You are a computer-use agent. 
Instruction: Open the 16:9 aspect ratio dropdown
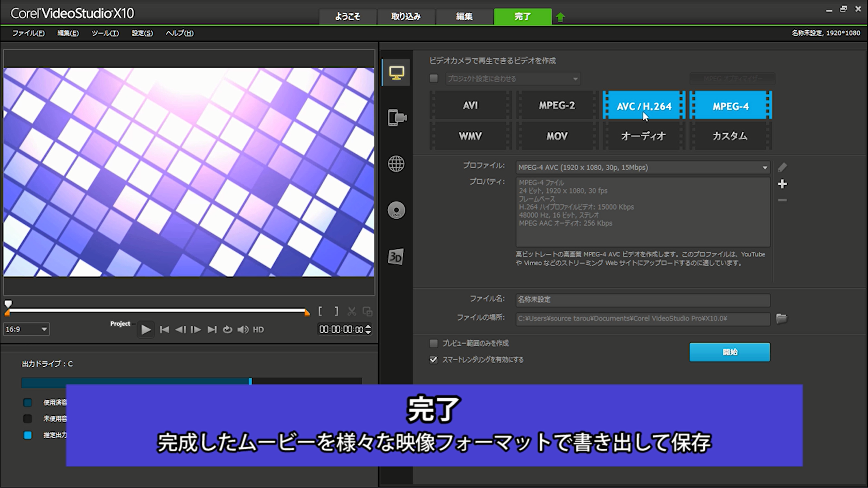26,329
